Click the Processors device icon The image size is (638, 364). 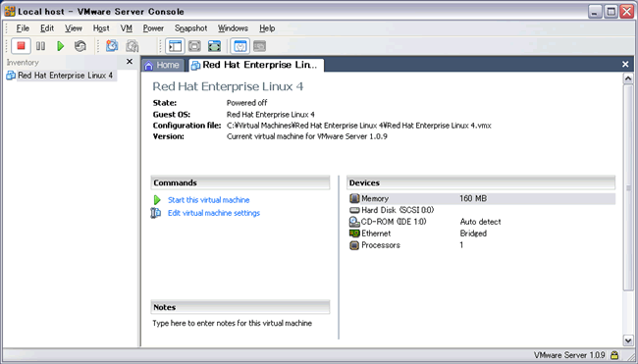pos(354,245)
